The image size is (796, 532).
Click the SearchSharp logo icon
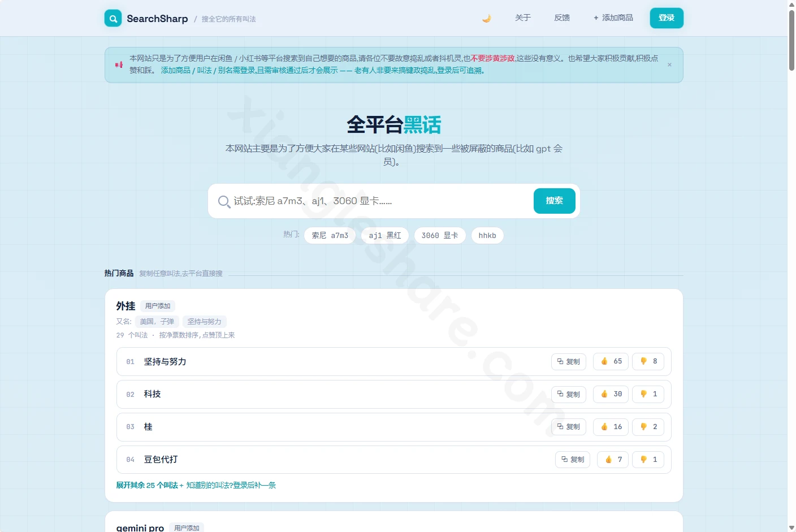point(113,18)
